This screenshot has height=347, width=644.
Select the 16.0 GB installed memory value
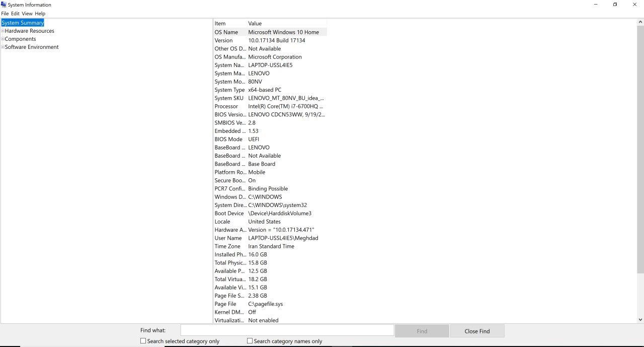point(258,254)
